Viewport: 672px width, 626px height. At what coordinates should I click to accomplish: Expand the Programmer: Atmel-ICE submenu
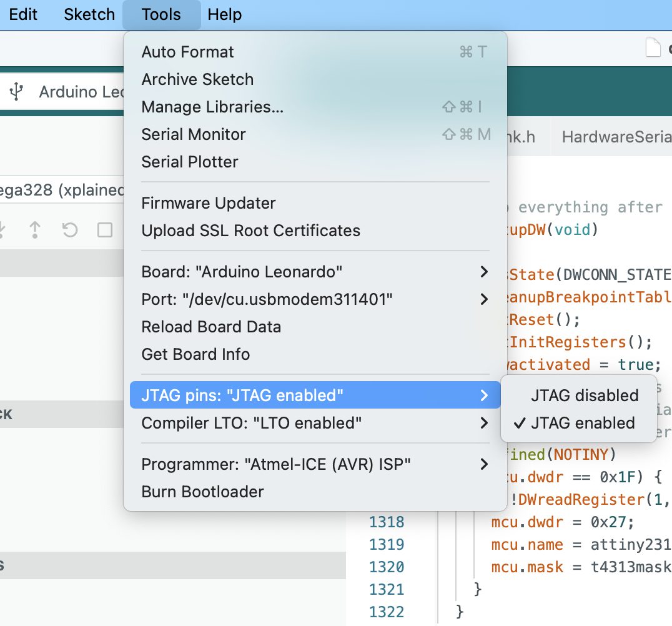315,464
